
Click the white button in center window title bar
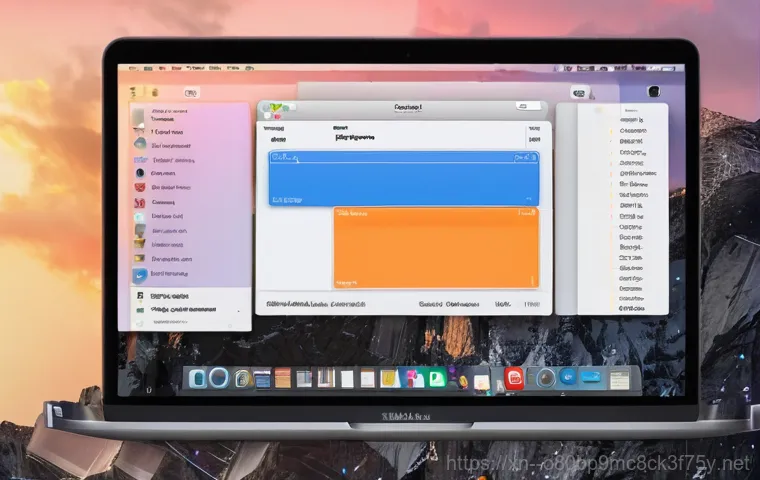coord(528,106)
